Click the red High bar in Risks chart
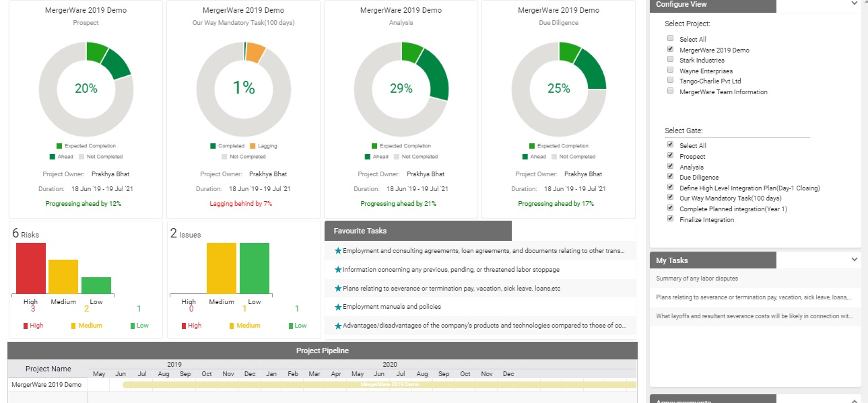This screenshot has width=868, height=403. coord(31,268)
